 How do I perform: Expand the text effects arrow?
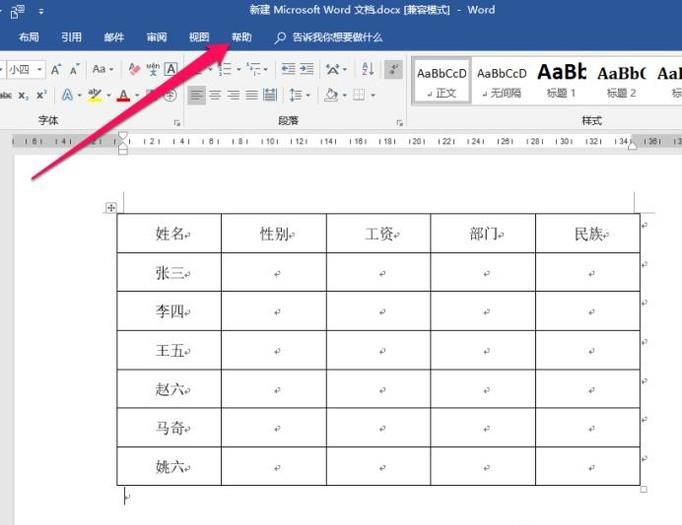[79, 95]
